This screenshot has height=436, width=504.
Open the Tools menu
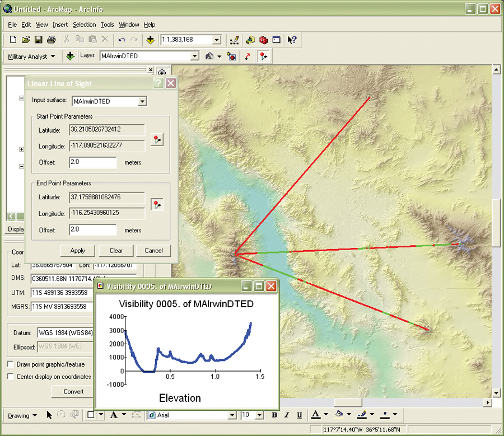click(x=107, y=25)
